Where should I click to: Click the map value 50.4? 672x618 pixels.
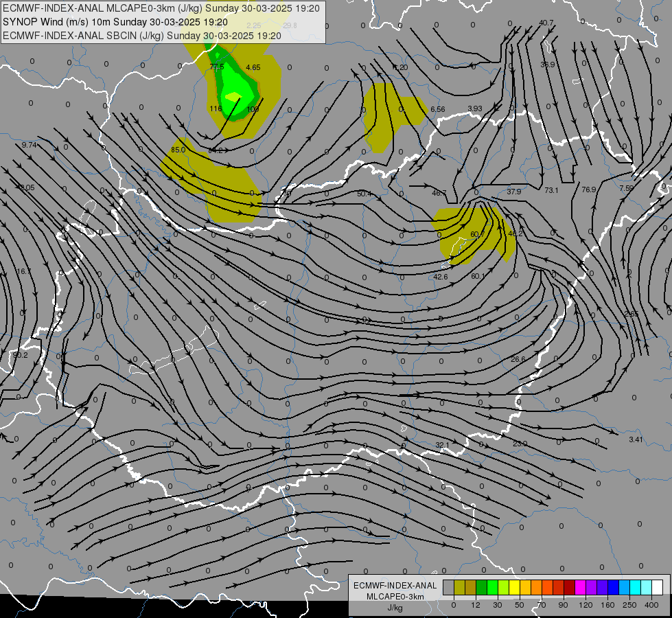pos(364,194)
